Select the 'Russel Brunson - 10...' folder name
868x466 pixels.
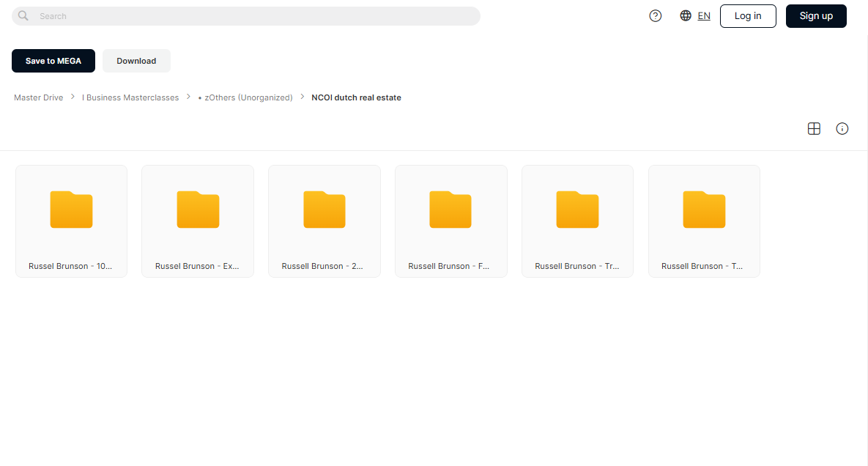coord(70,266)
